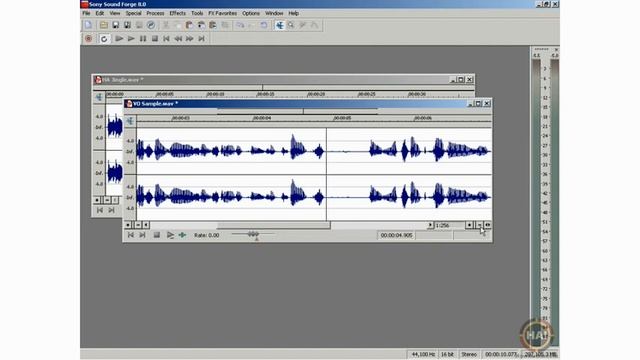Click green Play as Sample icon in VO Sample
Image resolution: width=640 pixels, height=360 pixels.
tap(182, 235)
